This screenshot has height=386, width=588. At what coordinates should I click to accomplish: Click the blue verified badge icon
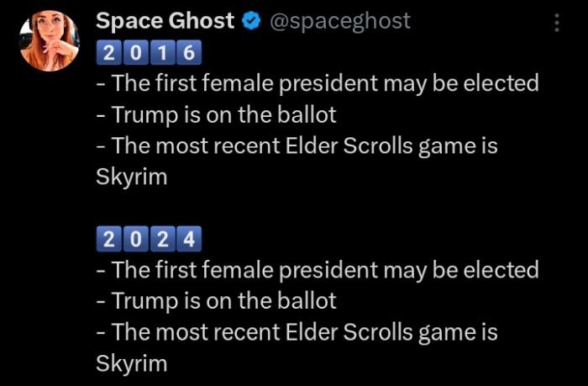pos(250,21)
